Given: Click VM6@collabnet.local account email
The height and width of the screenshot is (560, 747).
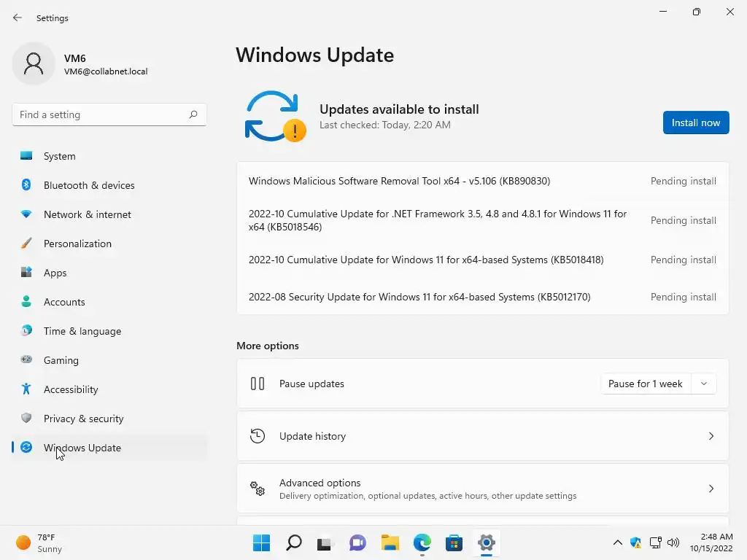Looking at the screenshot, I should 106,71.
